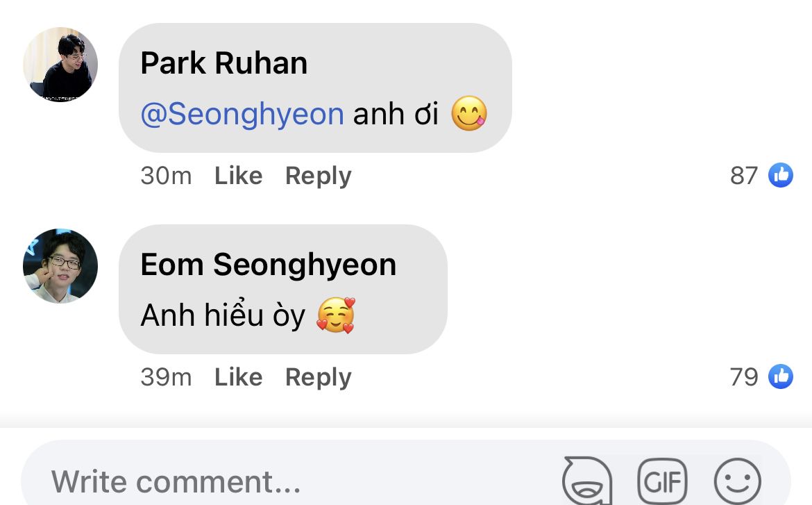Open Eom Seonghyeon's profile picture
The image size is (812, 505).
(x=60, y=266)
